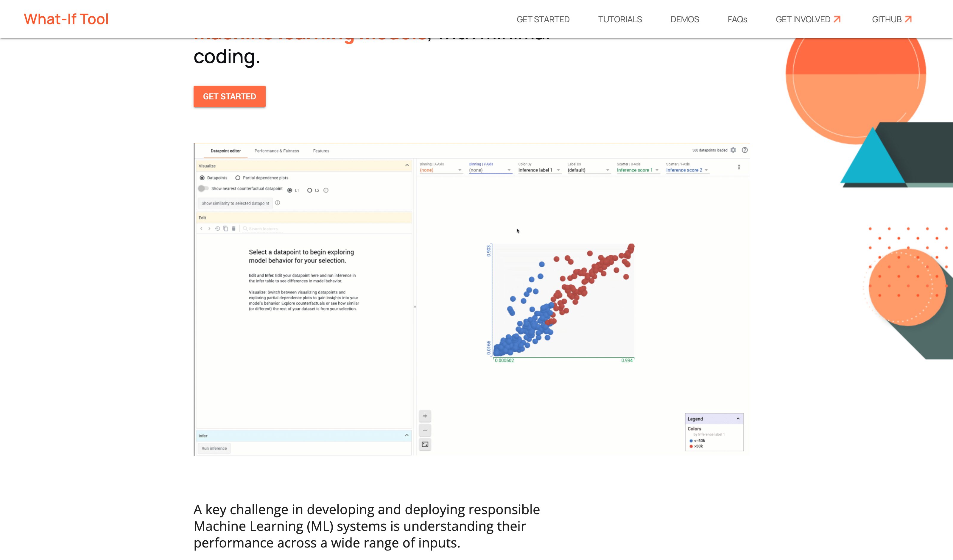The width and height of the screenshot is (953, 560).
Task: Open TUTORIALS in the top navigation
Action: 620,19
